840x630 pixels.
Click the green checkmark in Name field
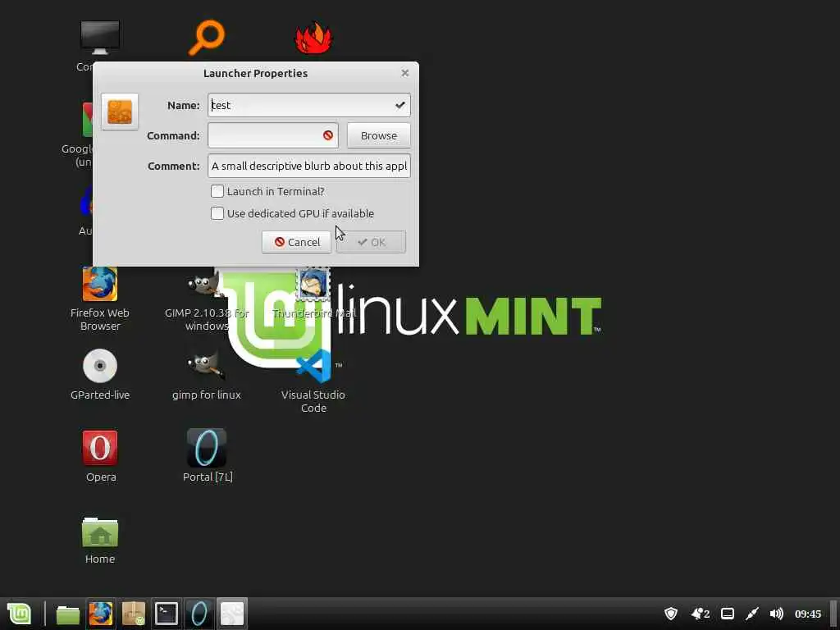[x=399, y=105]
